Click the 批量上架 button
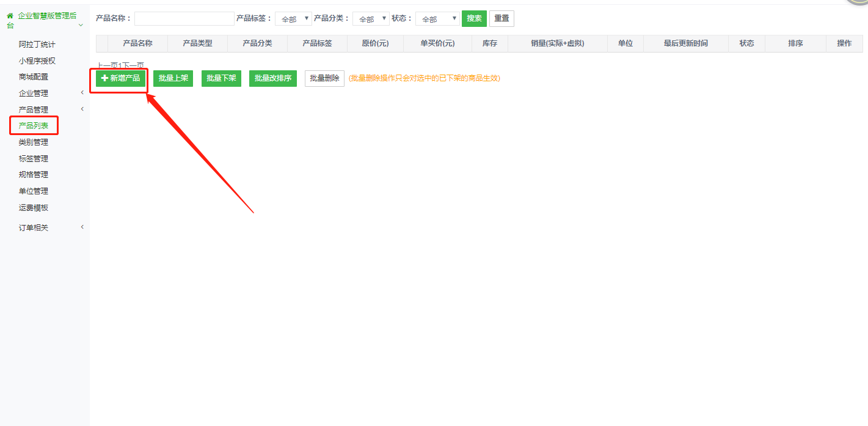The image size is (868, 426). point(173,78)
